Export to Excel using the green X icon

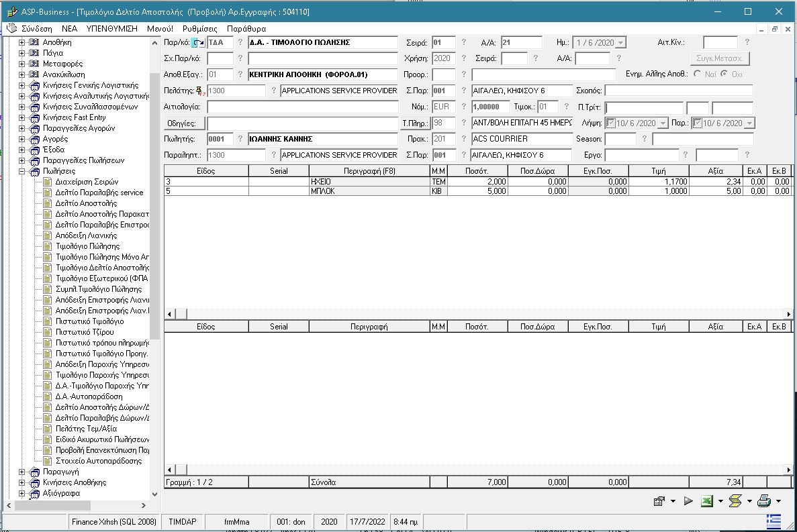pos(706,502)
